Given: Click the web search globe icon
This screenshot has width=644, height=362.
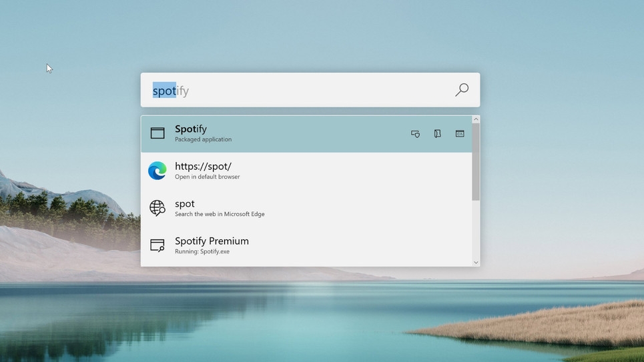Looking at the screenshot, I should [157, 208].
